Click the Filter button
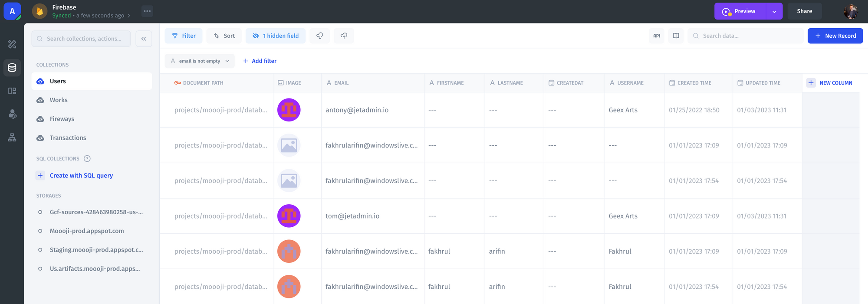This screenshot has width=868, height=304. 184,36
